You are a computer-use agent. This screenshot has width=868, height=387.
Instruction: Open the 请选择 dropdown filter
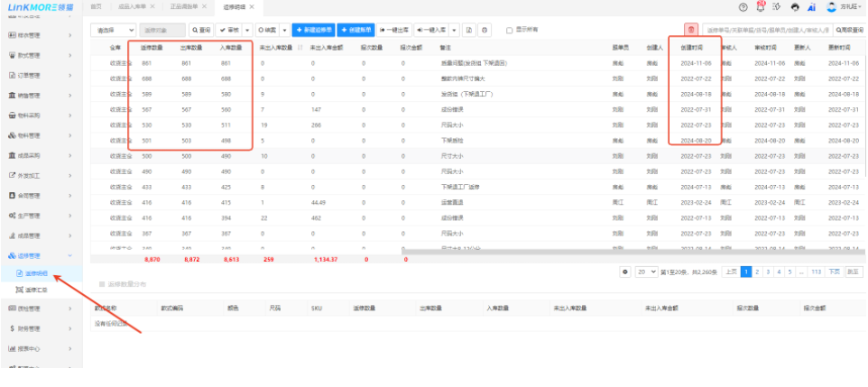[x=113, y=30]
